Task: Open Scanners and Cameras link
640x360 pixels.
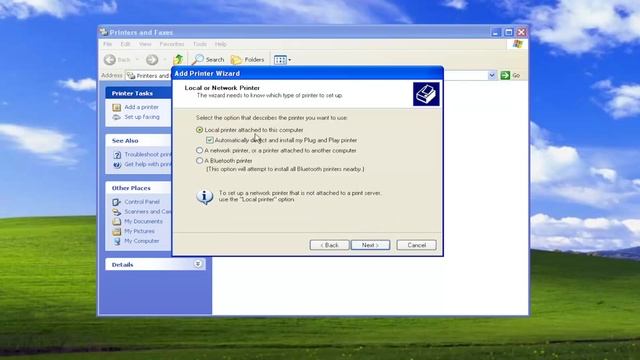Action: (x=148, y=211)
